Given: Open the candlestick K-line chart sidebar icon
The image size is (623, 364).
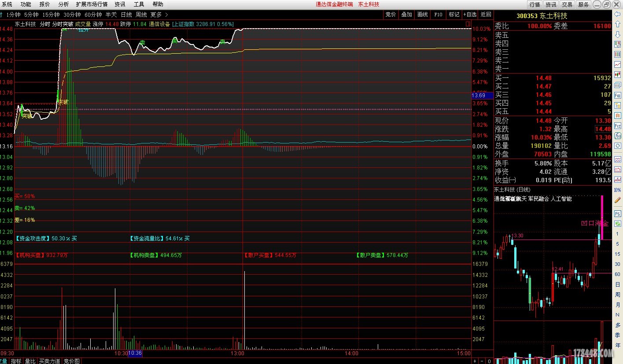Looking at the screenshot, I should (618, 74).
